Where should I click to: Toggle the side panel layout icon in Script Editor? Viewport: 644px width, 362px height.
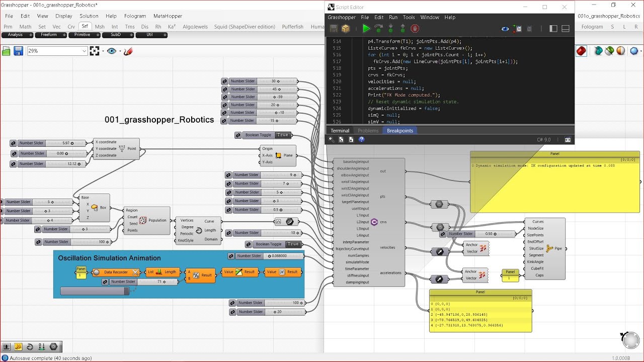[x=553, y=29]
